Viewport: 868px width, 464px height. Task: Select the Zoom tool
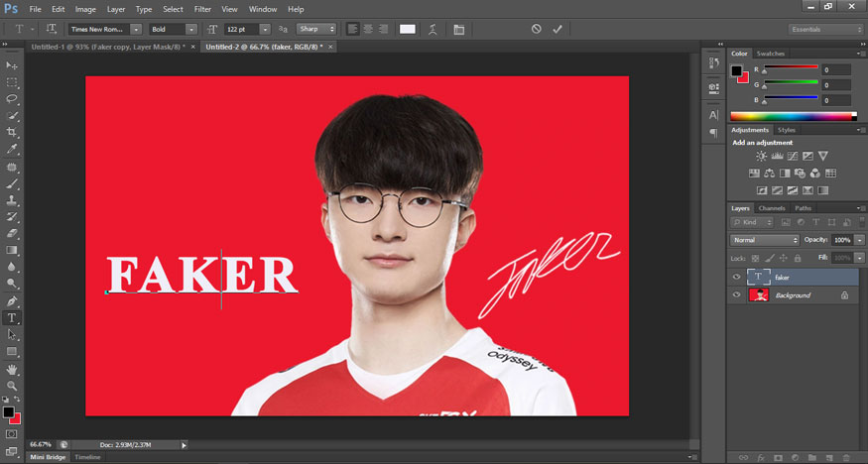pos(12,386)
